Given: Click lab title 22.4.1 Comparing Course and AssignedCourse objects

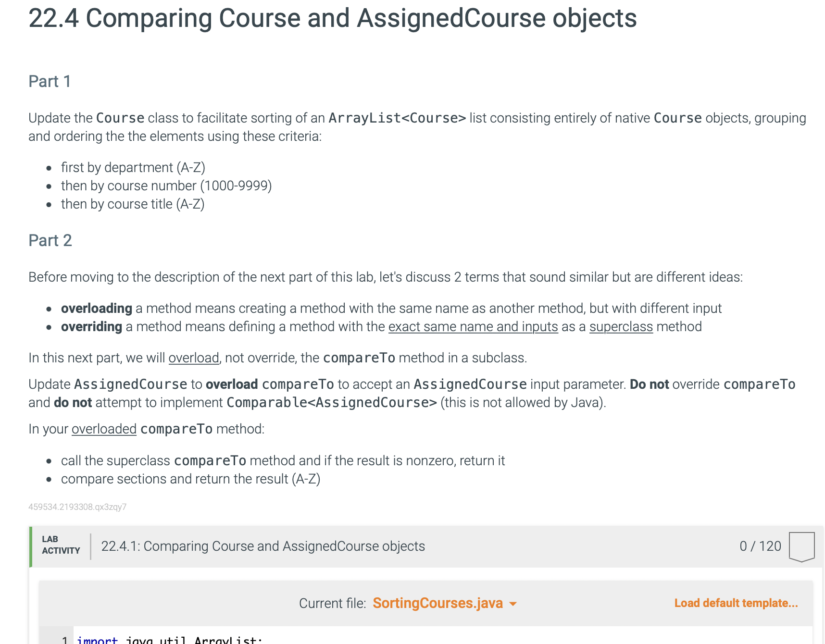Looking at the screenshot, I should coord(262,546).
